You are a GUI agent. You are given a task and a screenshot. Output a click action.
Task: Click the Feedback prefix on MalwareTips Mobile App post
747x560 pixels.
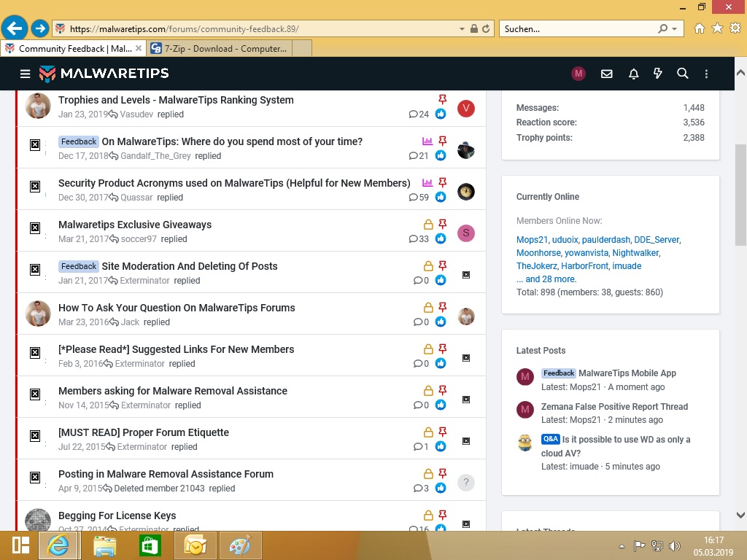pos(558,373)
